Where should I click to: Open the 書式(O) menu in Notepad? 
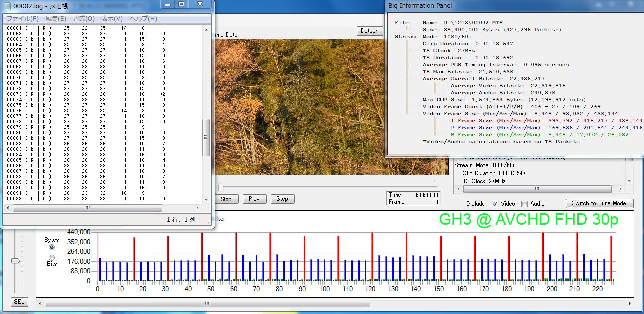[83, 19]
